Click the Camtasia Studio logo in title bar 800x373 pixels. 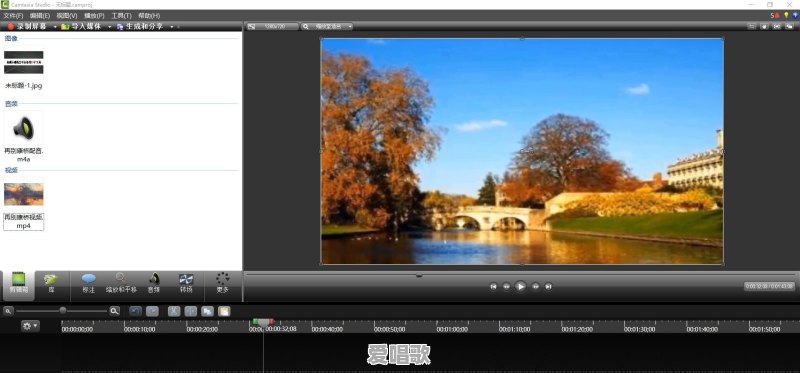click(5, 5)
